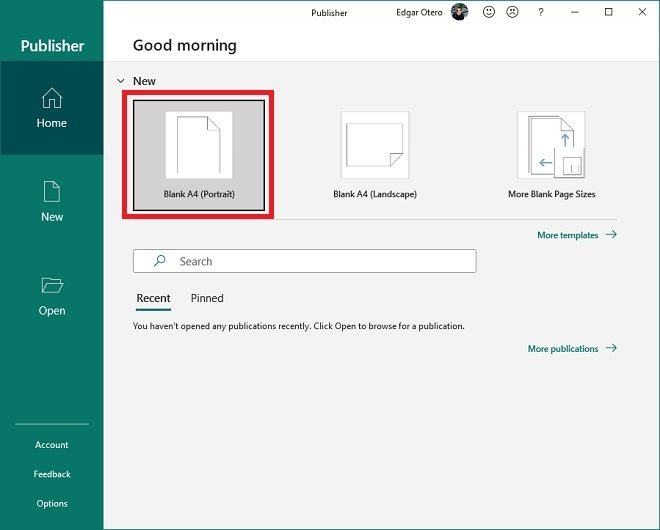Click the Edgar Otero account name
The height and width of the screenshot is (530, 660).
(x=419, y=13)
